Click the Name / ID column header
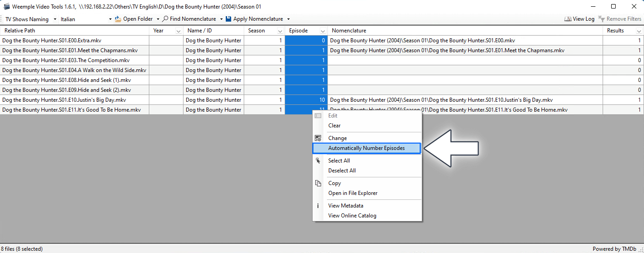The image size is (644, 253). pyautogui.click(x=214, y=31)
